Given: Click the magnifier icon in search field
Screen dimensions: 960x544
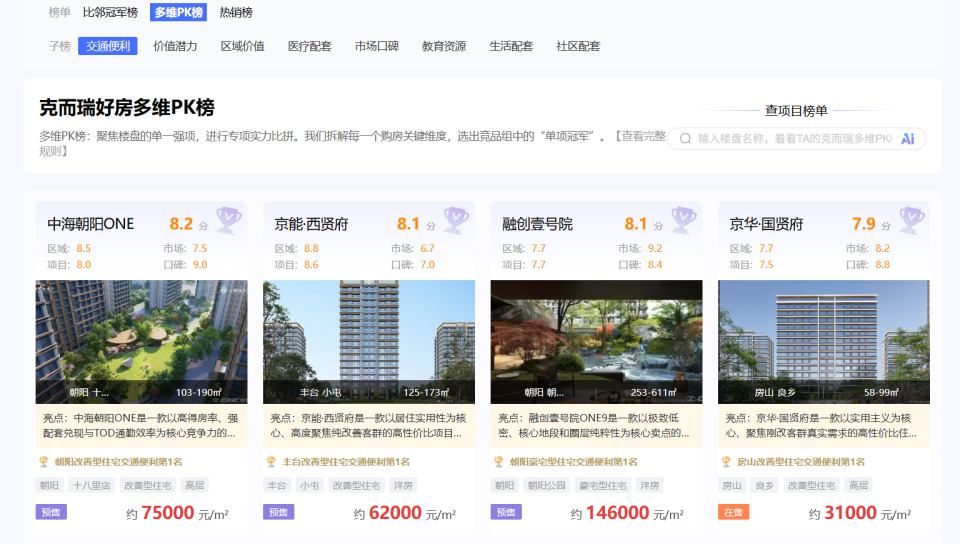Looking at the screenshot, I should click(x=685, y=139).
